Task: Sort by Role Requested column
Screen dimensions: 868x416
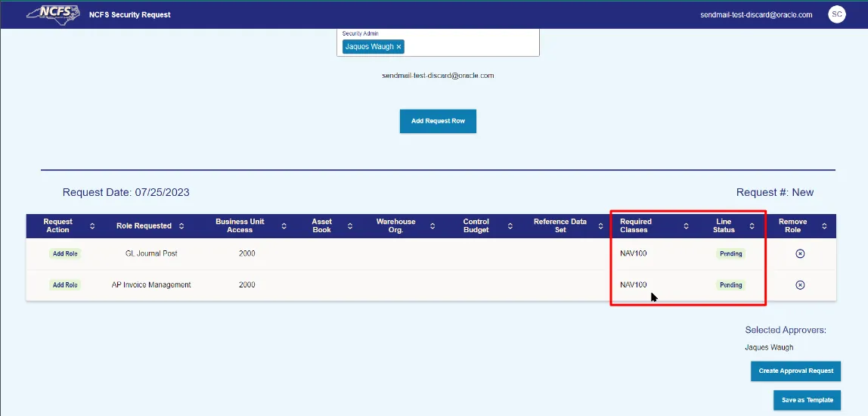Action: click(181, 226)
